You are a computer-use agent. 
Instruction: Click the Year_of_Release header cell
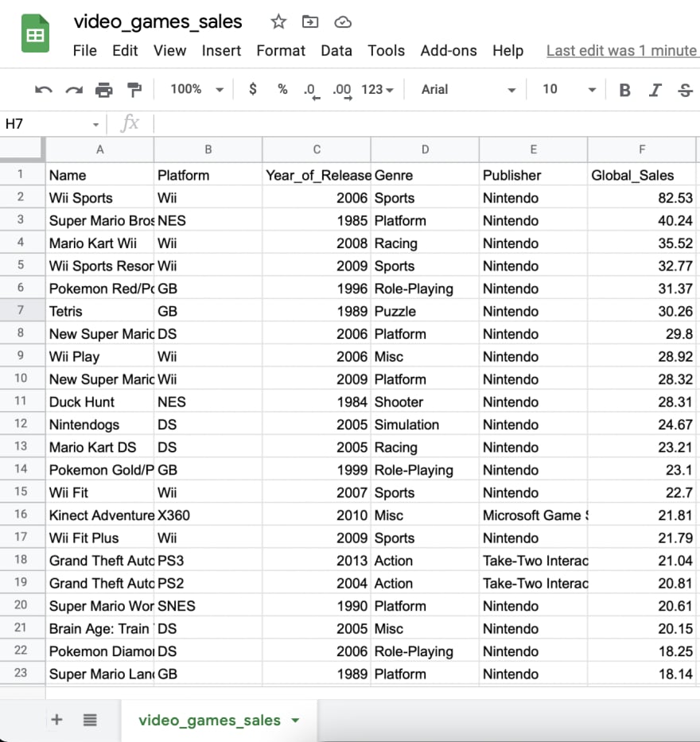coord(317,175)
